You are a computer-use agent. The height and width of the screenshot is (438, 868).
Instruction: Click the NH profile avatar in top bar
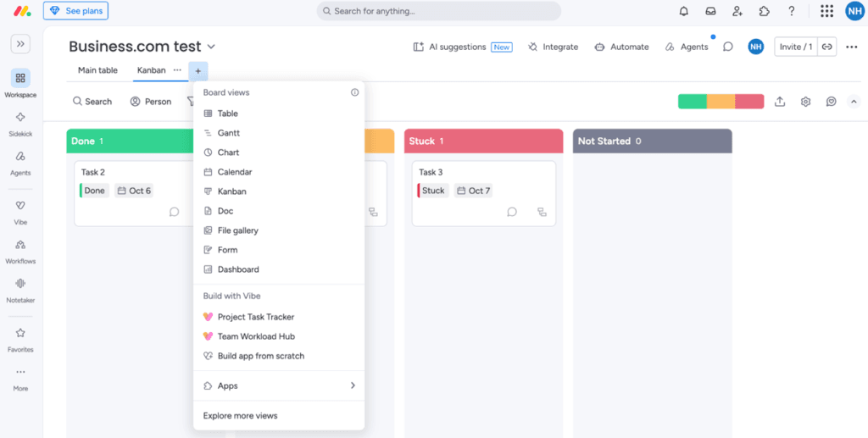tap(854, 11)
